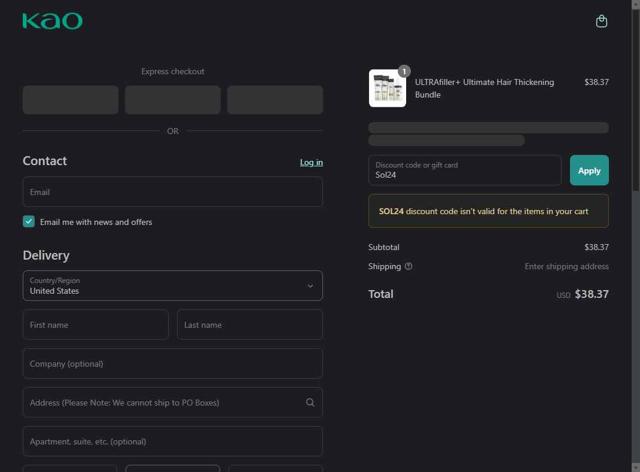Viewport: 640px width, 472px height.
Task: Click the ULTRAfiller+ bundle product thumbnail
Action: click(387, 88)
